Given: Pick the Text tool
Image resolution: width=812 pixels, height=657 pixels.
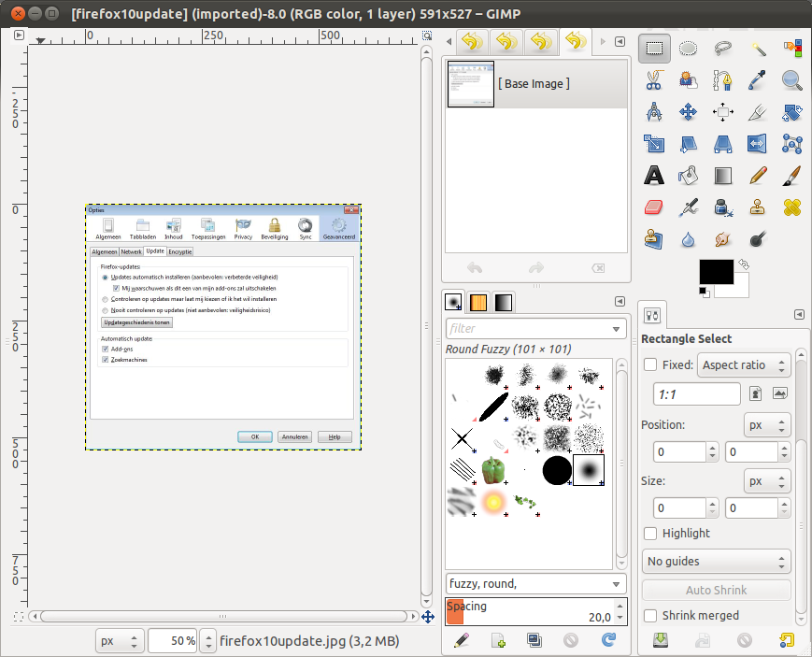Looking at the screenshot, I should pos(654,175).
